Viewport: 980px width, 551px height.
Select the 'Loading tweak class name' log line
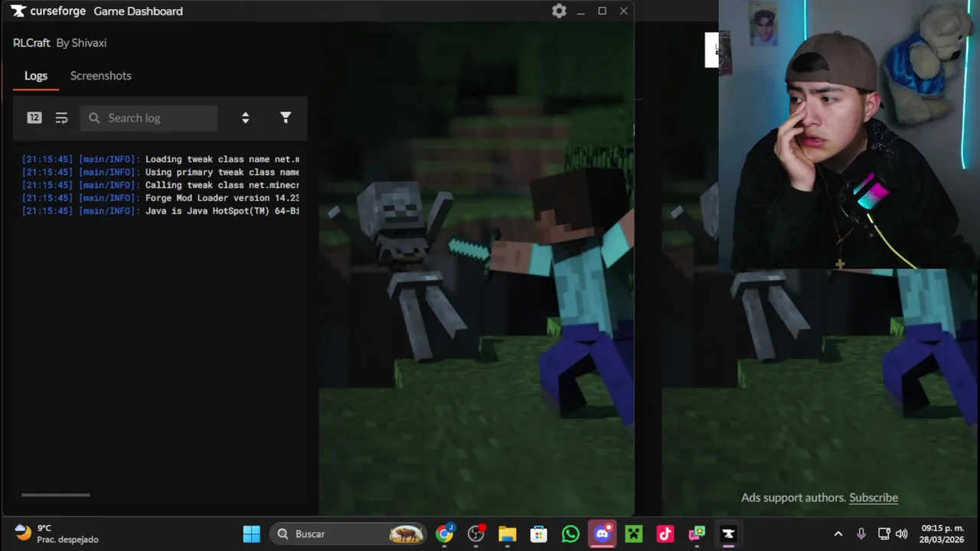(x=161, y=159)
